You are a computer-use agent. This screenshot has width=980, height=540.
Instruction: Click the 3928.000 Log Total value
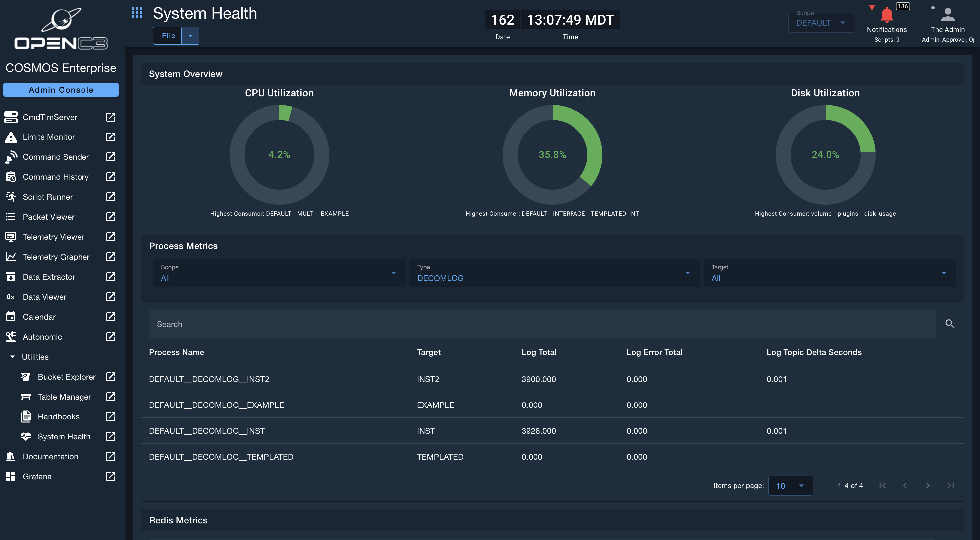pos(538,431)
